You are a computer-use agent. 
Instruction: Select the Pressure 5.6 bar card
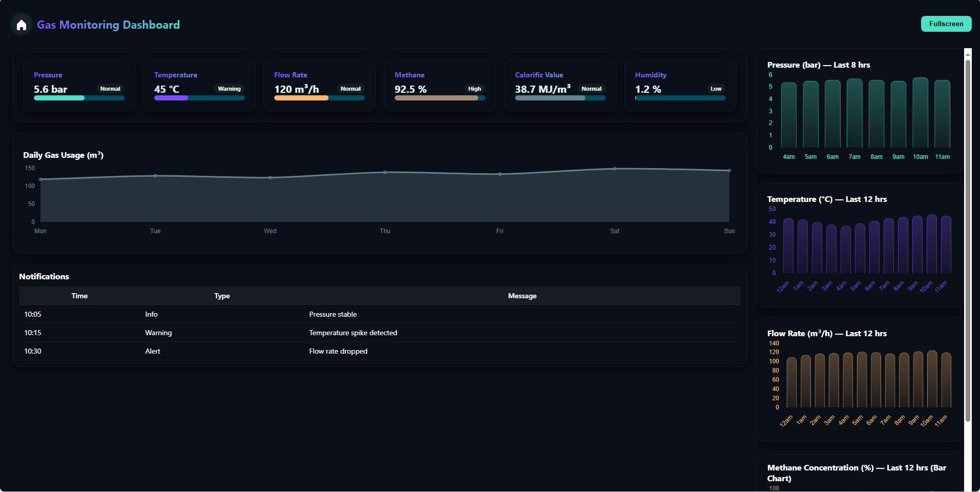(x=79, y=85)
